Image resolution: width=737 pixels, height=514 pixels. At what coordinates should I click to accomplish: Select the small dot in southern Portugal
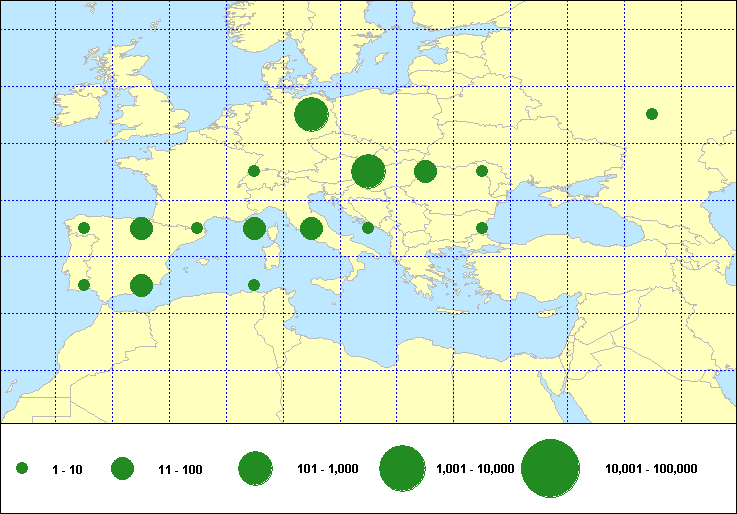point(84,285)
